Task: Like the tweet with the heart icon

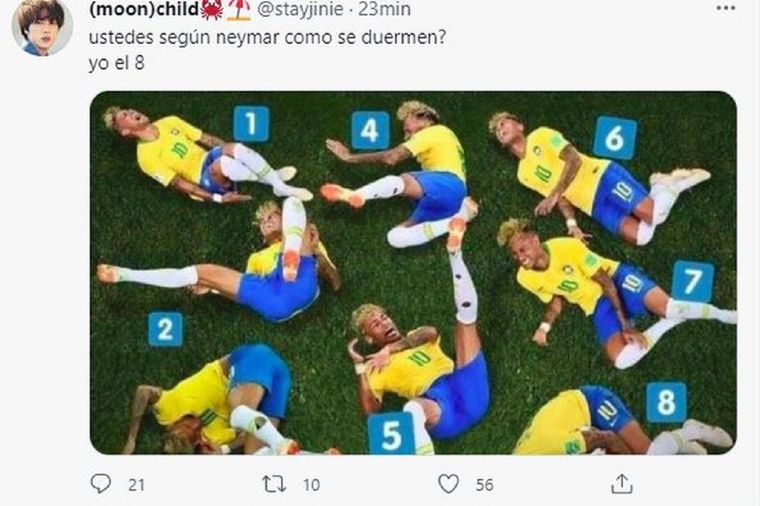Action: coord(450,484)
